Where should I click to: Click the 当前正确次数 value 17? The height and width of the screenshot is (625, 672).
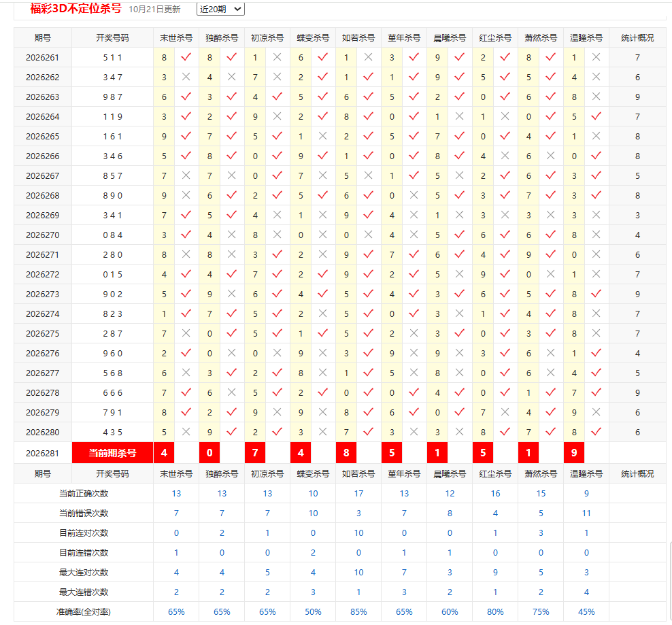click(x=358, y=493)
